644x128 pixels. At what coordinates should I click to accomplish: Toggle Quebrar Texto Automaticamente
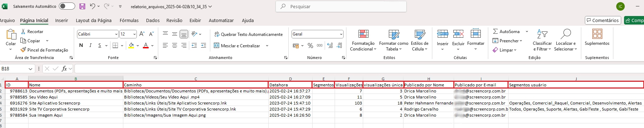[248, 34]
